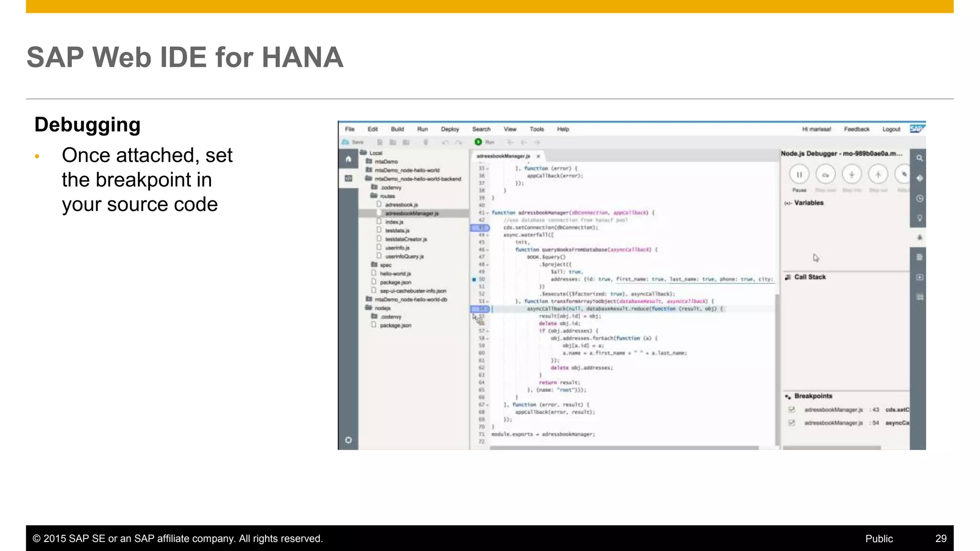Collapse code fold arrow at line 41

pos(488,213)
